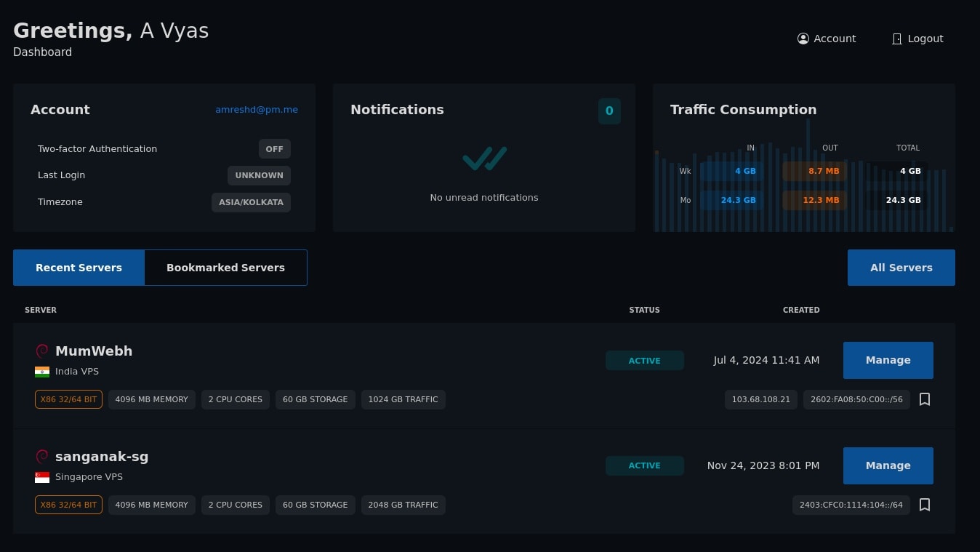The image size is (980, 552).
Task: Click the IPv6 address 2602:FA08:50:C00::/56
Action: [856, 399]
